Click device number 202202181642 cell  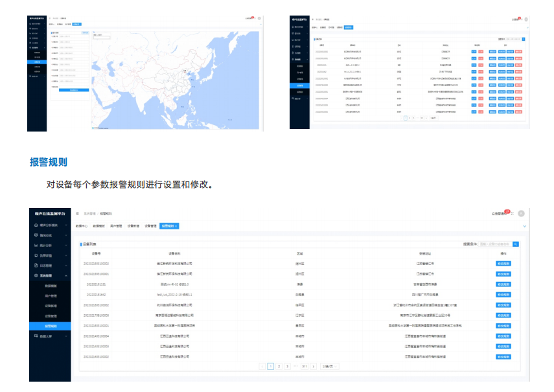click(96, 295)
